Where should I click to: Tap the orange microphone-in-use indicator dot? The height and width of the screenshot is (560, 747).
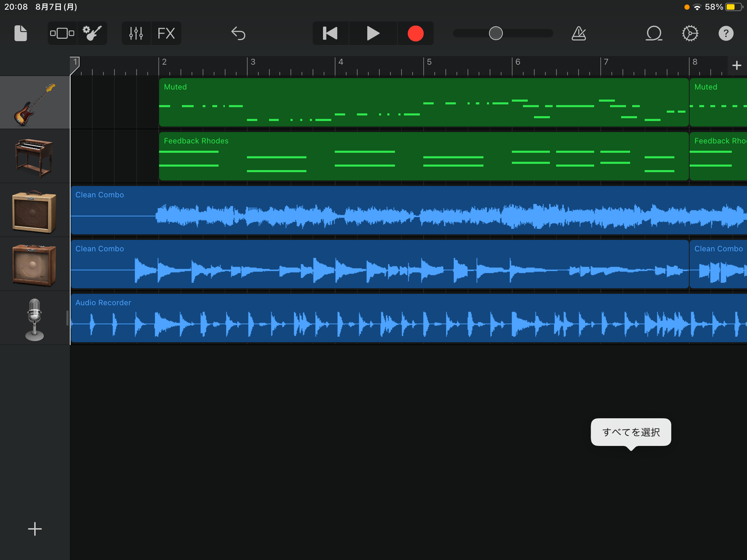click(x=687, y=7)
